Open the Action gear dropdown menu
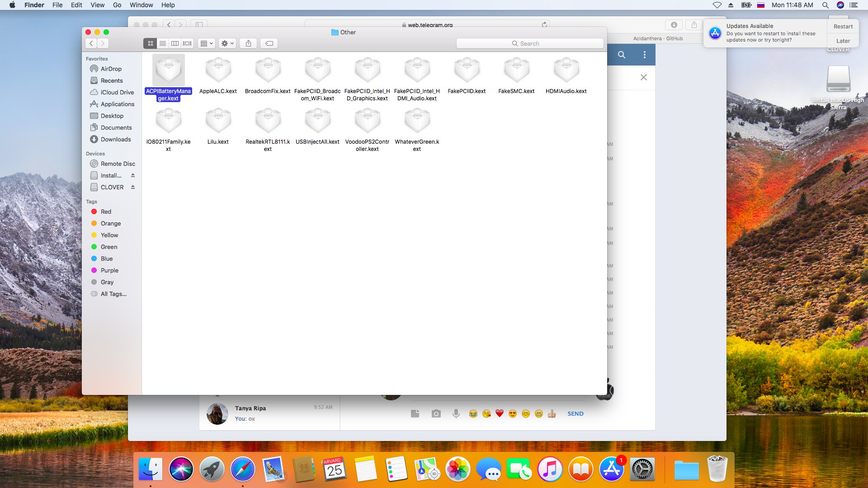 coord(227,43)
